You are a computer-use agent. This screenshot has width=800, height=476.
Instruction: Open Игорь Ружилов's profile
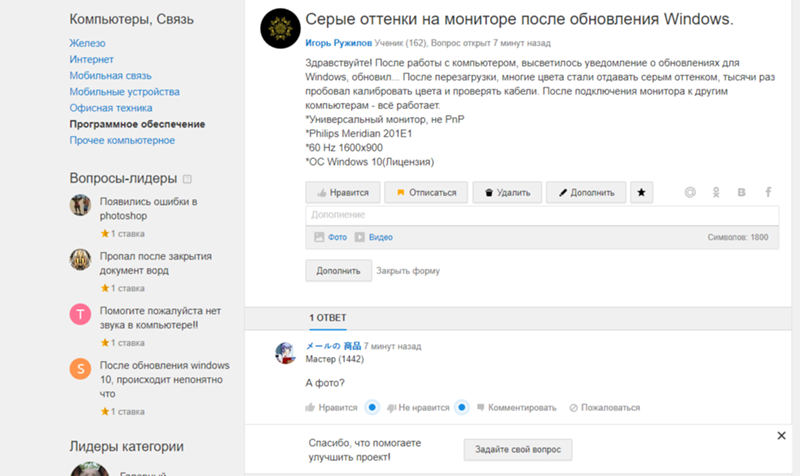pyautogui.click(x=338, y=43)
